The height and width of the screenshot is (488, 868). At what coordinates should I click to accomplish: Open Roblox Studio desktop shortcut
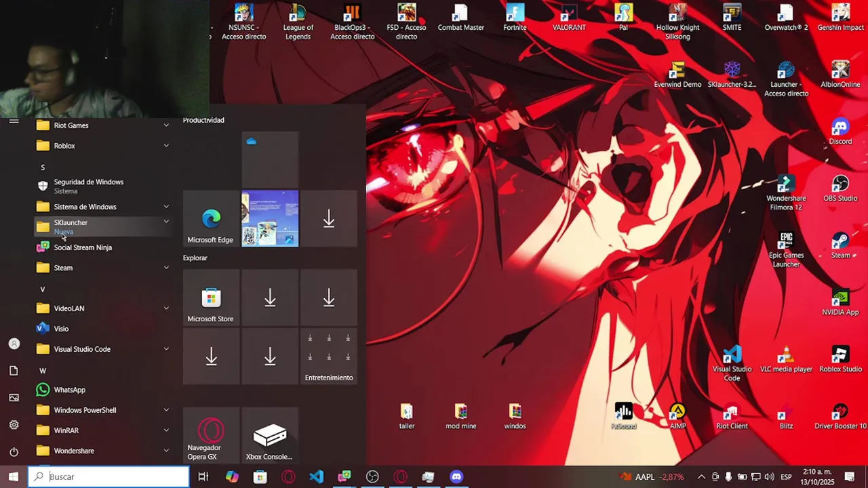point(840,359)
